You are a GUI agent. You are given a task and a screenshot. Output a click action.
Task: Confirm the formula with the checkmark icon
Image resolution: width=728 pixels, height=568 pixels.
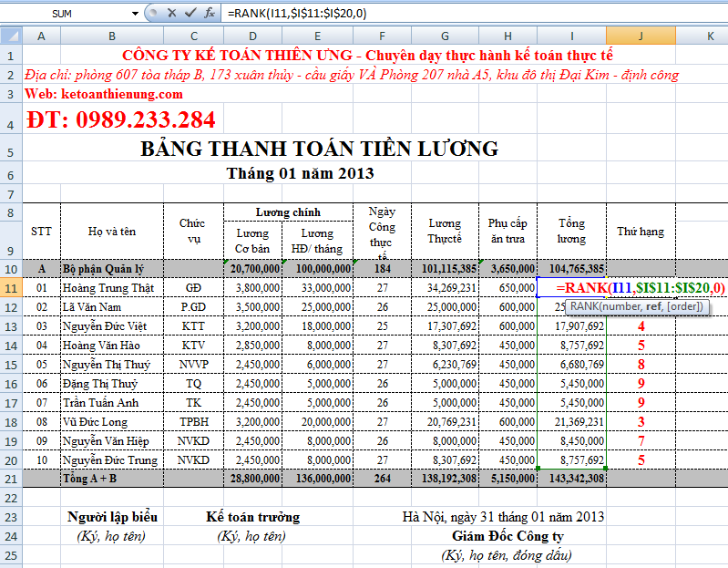[x=190, y=13]
